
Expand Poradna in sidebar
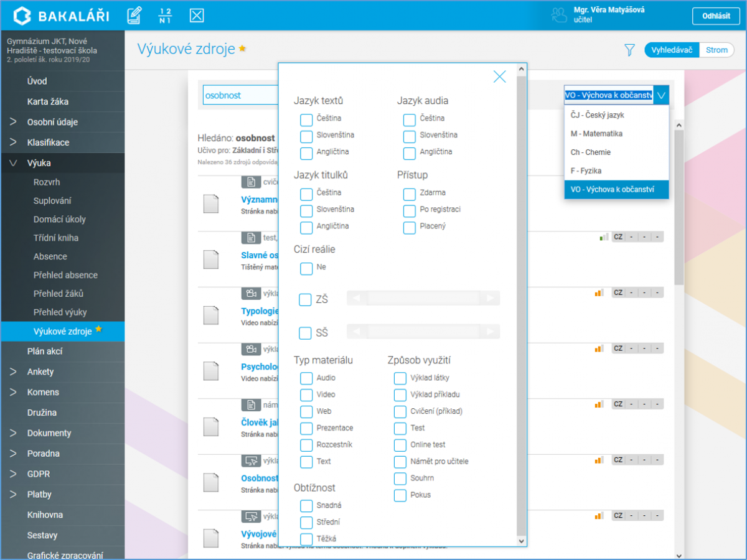pyautogui.click(x=13, y=454)
